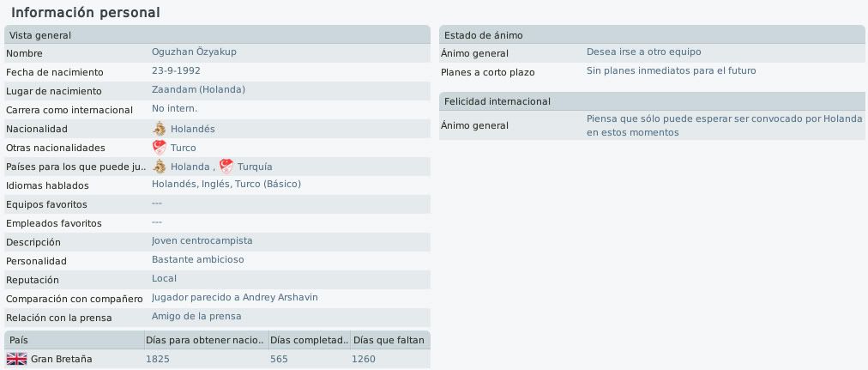The width and height of the screenshot is (868, 370).
Task: Click the Turquía badge in eligible countries row
Action: tap(226, 167)
